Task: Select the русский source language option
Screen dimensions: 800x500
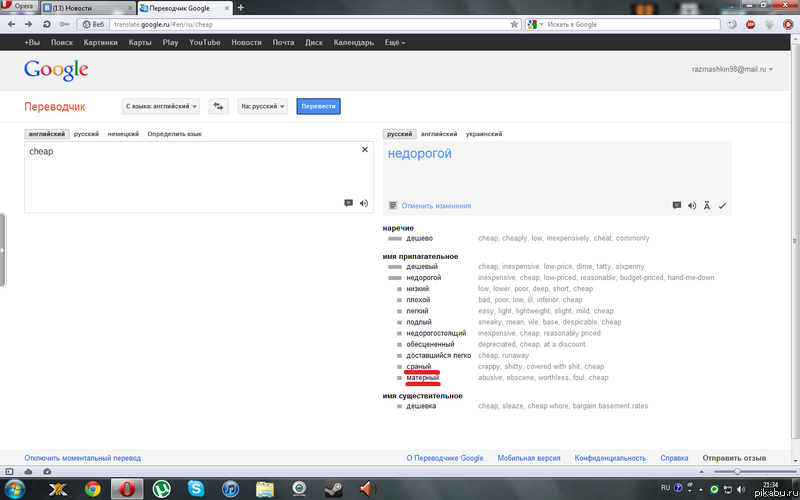Action: point(86,134)
